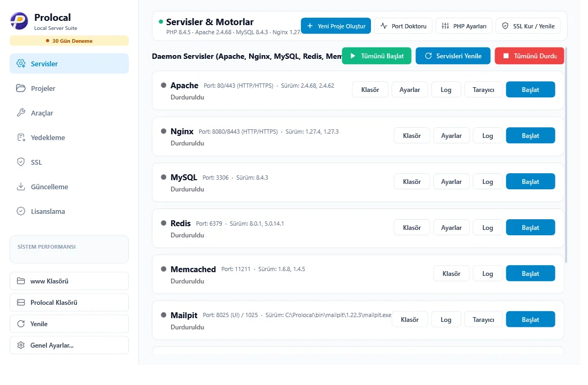Open Nginx Klasör
This screenshot has width=588, height=385.
coord(412,135)
